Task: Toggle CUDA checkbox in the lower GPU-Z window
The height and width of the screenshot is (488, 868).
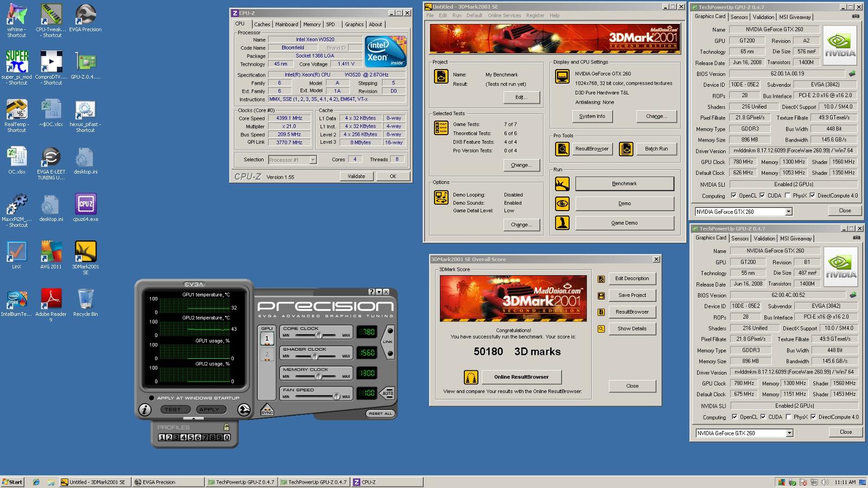Action: coord(763,417)
